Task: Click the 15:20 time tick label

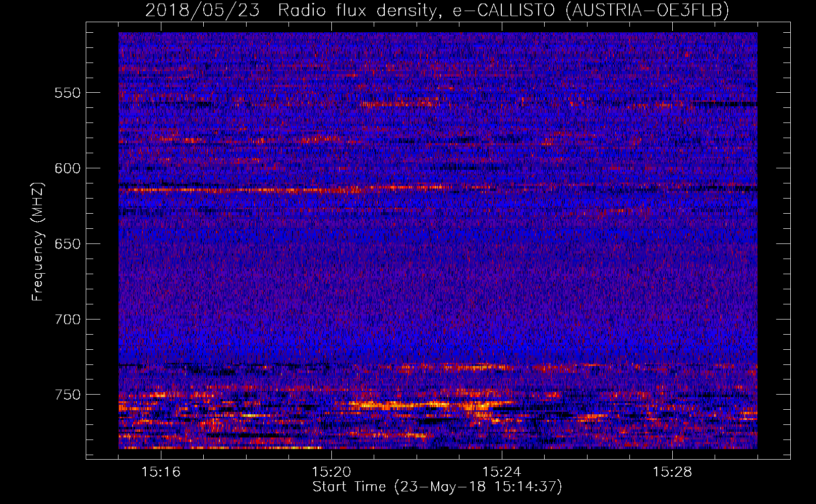Action: coord(331,472)
